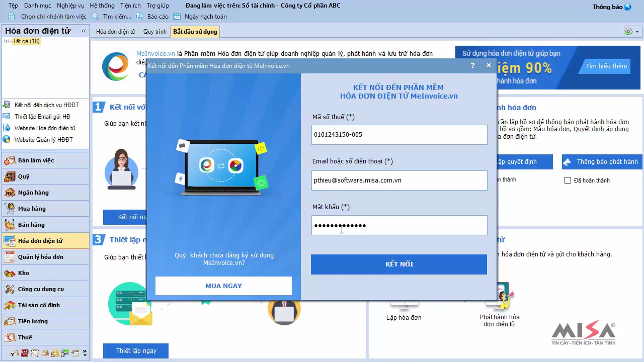Switch to the Quy trình tab
Viewport: 644px width, 362px height.
(x=155, y=32)
